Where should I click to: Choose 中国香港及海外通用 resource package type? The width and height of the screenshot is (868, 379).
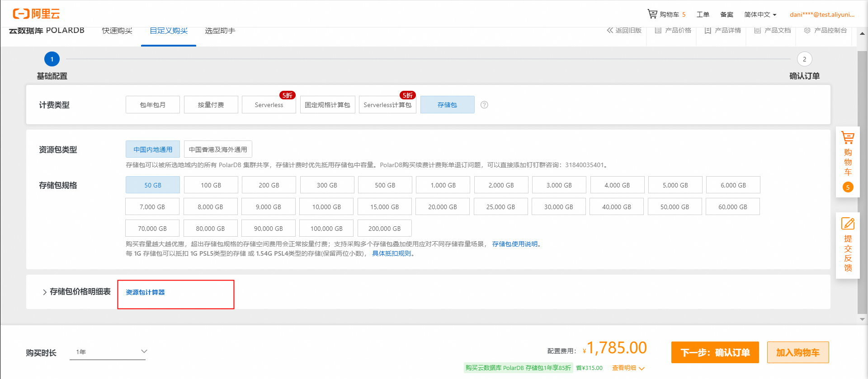click(x=218, y=150)
